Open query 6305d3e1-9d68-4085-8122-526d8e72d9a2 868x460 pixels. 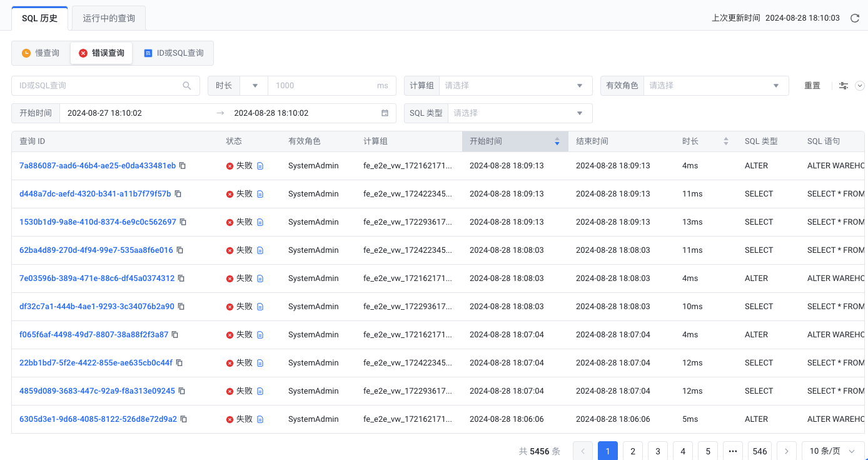click(98, 419)
